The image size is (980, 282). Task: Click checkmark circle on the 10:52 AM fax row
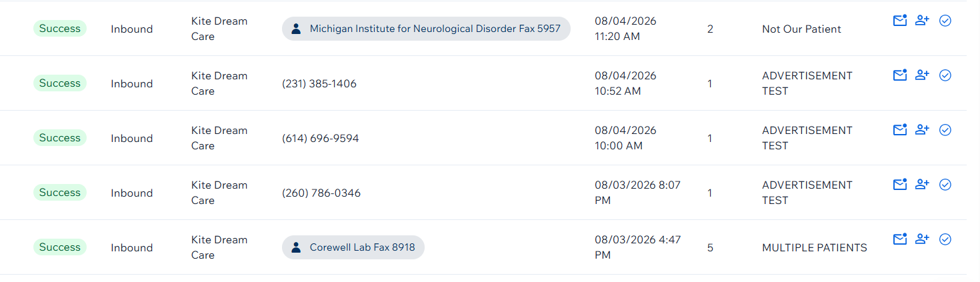tap(945, 75)
